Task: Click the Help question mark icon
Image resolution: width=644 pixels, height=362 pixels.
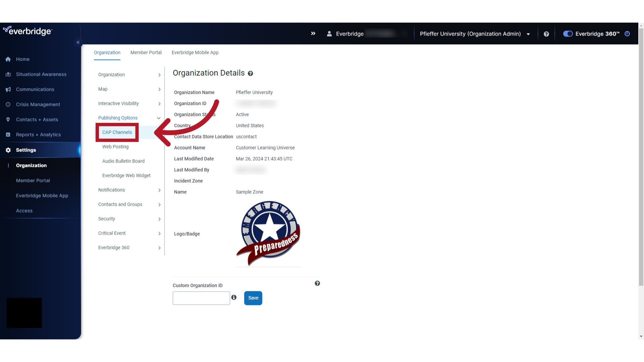Action: tap(546, 34)
